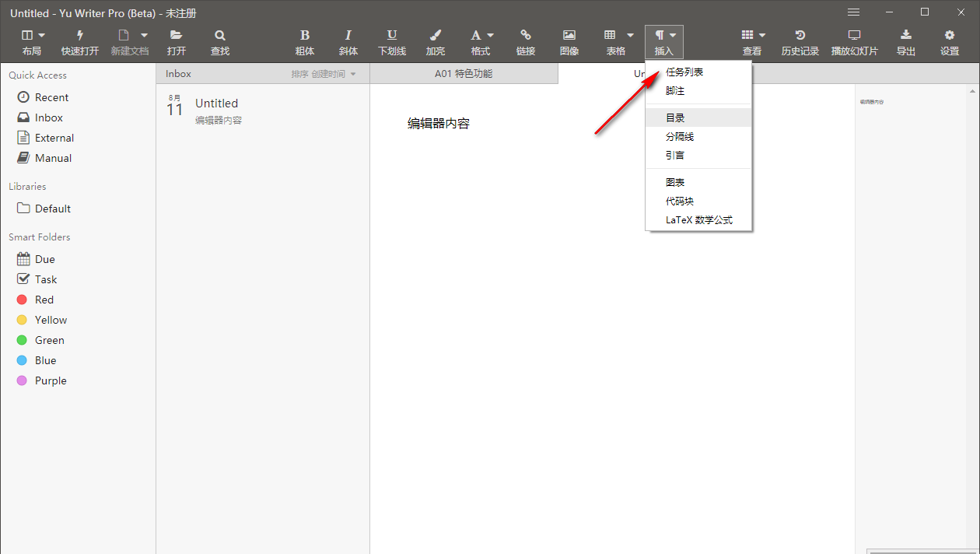Insert a link with the 链接 icon

click(x=526, y=35)
